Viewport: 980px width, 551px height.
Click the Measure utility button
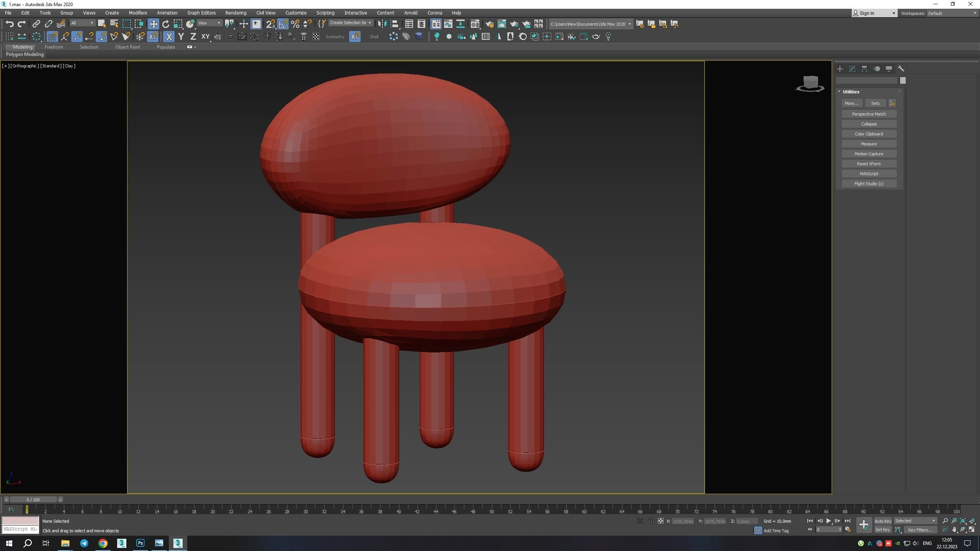[x=869, y=144]
